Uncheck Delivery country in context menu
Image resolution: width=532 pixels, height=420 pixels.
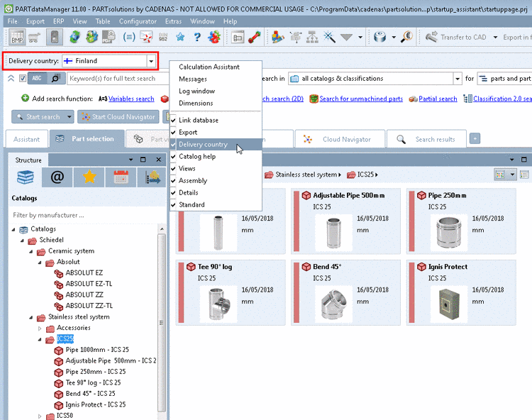203,145
